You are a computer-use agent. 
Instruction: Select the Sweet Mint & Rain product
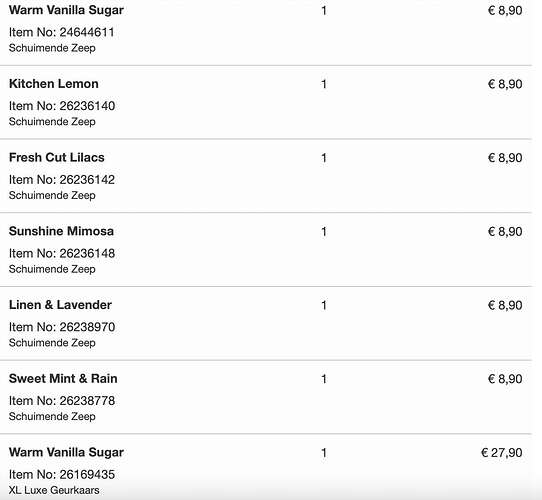point(63,378)
